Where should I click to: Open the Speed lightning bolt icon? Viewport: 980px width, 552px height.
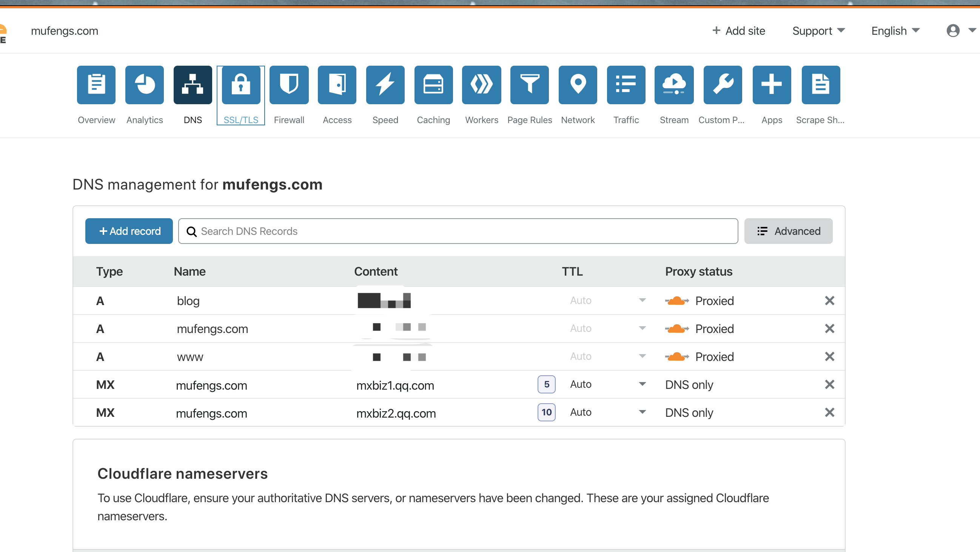point(385,85)
